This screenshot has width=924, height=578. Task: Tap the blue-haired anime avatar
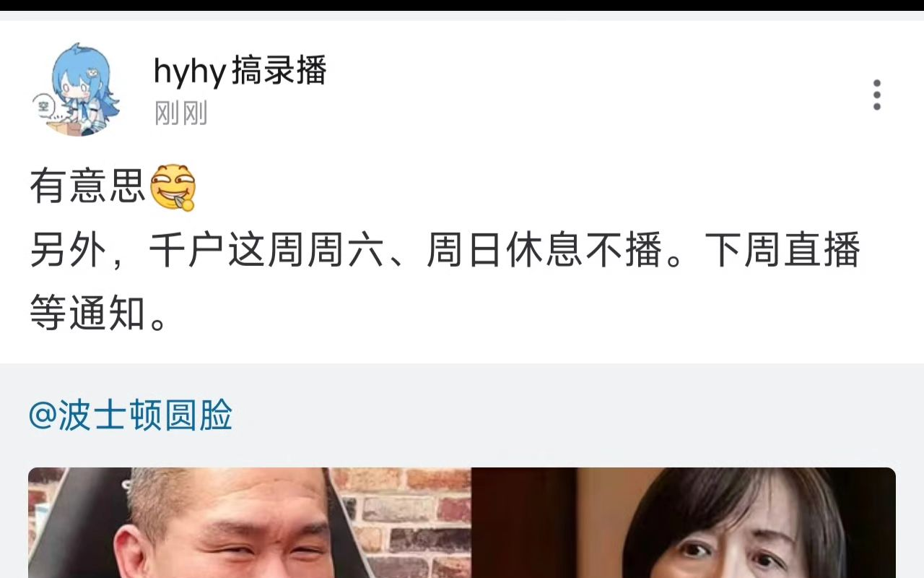pos(76,90)
